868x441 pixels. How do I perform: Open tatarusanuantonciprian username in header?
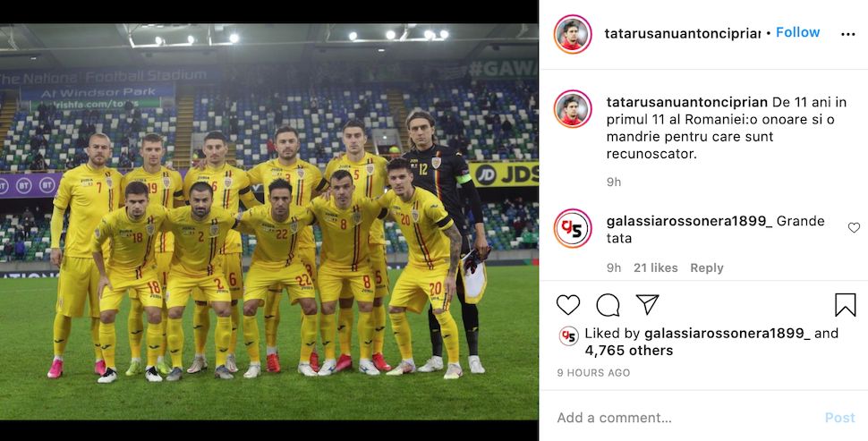(683, 33)
